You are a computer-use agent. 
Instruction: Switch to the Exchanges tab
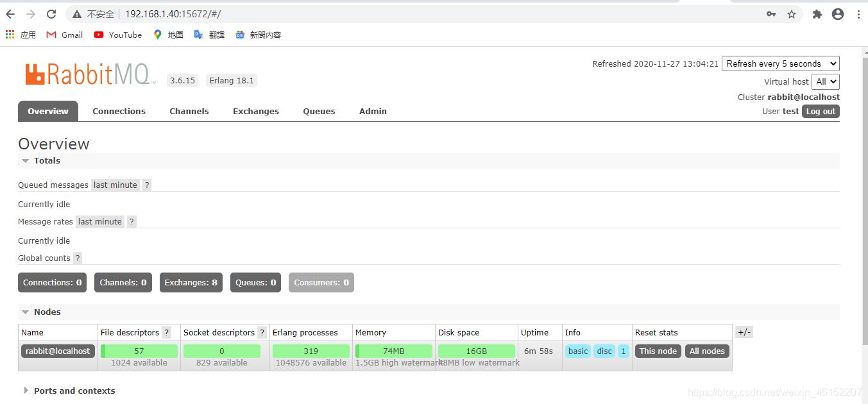tap(256, 111)
